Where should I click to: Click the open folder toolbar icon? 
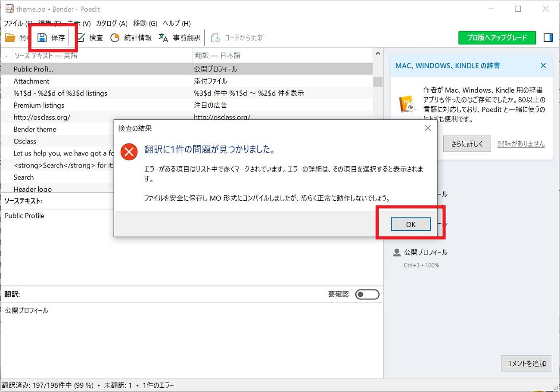10,38
